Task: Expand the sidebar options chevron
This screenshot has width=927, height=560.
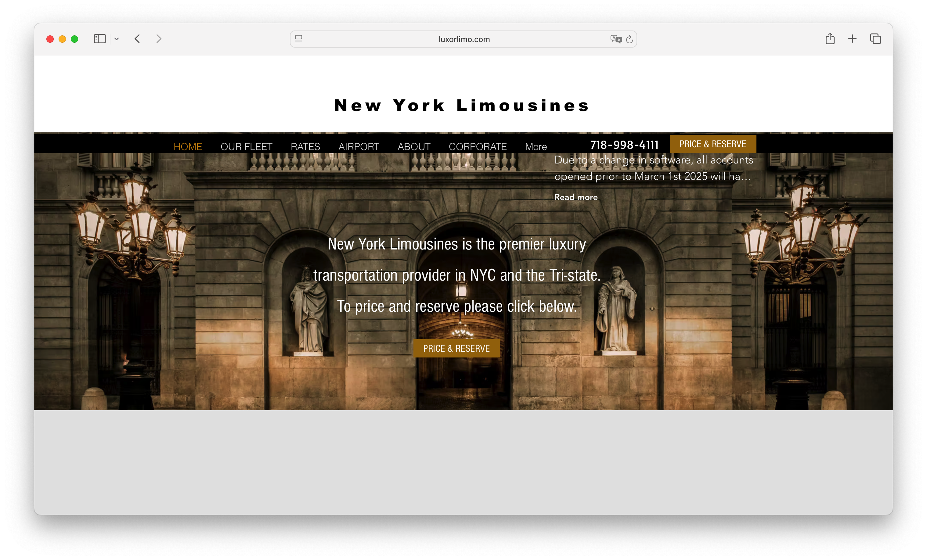Action: tap(117, 39)
